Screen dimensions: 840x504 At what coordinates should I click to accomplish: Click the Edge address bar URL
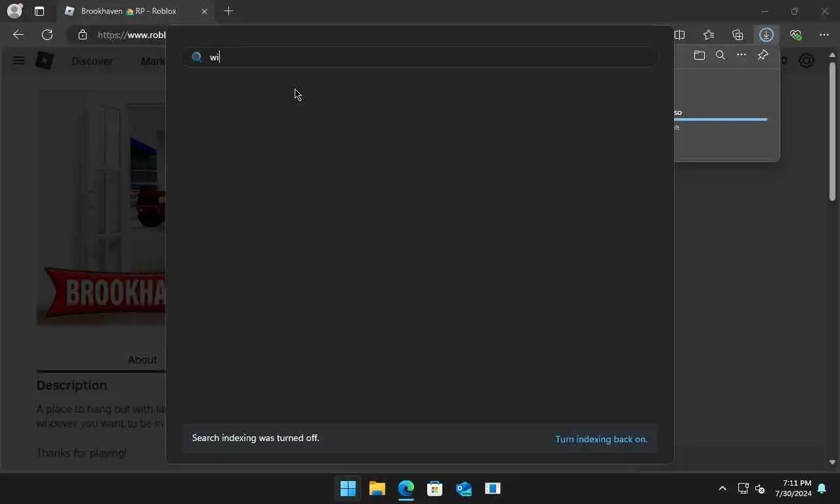tap(131, 35)
